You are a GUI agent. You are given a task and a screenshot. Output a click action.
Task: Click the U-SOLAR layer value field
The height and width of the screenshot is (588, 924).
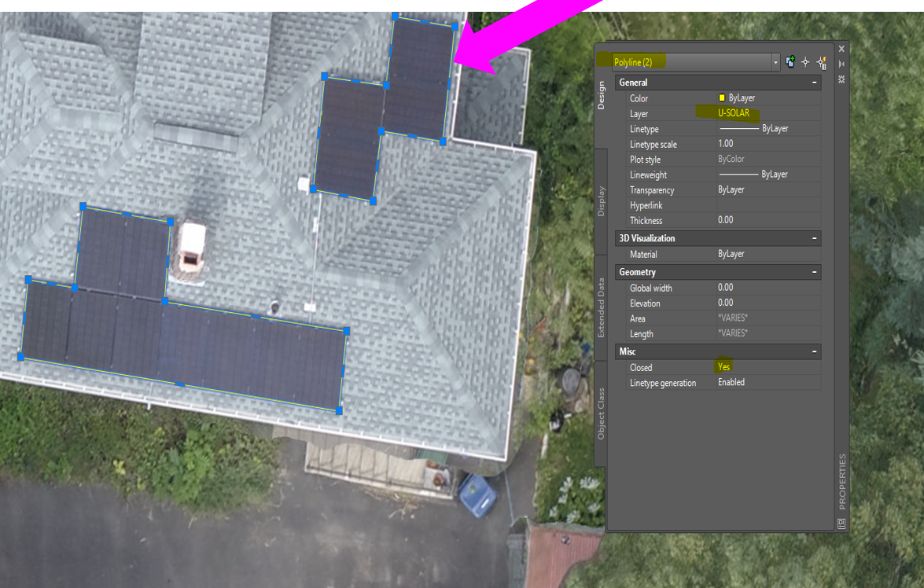[x=767, y=113]
